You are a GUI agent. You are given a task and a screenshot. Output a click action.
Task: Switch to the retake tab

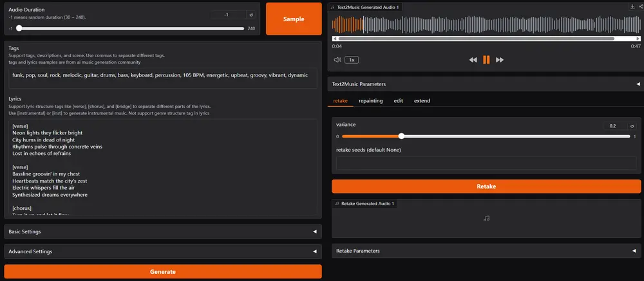tap(341, 100)
